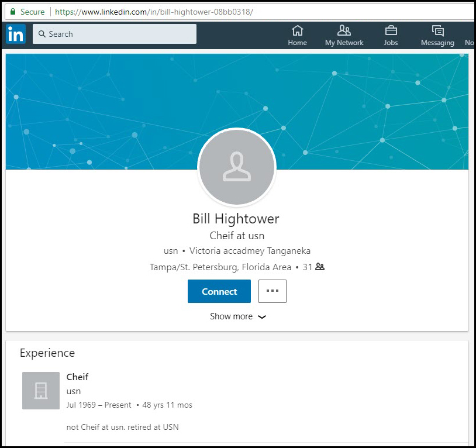Open the Jobs briefcase icon

click(390, 30)
